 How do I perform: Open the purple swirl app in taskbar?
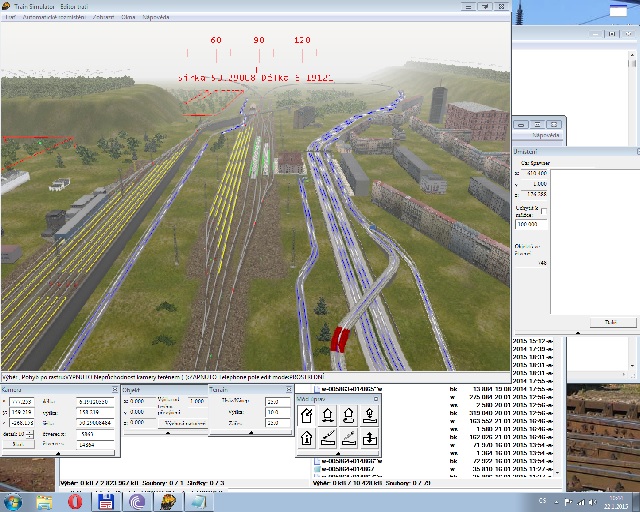pyautogui.click(x=137, y=502)
